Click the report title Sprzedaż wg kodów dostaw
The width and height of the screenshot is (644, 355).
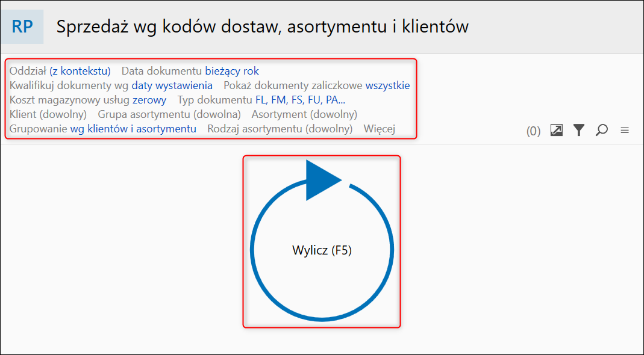(x=263, y=26)
